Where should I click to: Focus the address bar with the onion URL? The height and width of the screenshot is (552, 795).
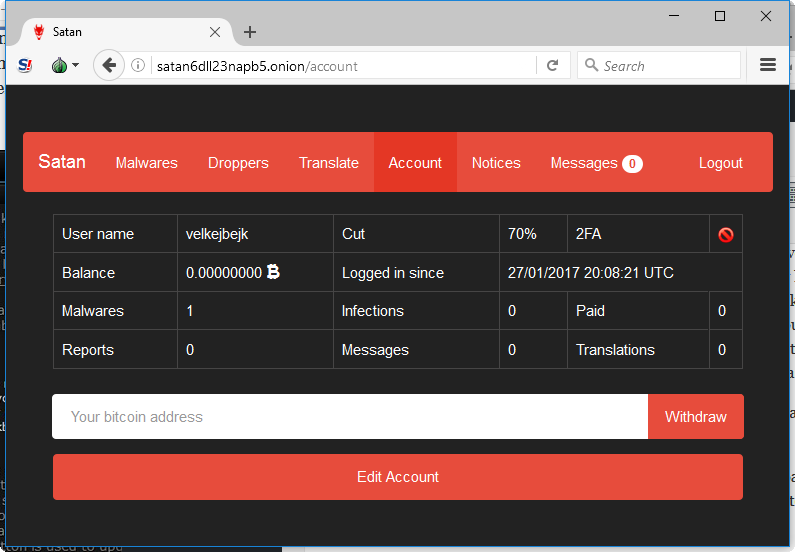point(343,66)
